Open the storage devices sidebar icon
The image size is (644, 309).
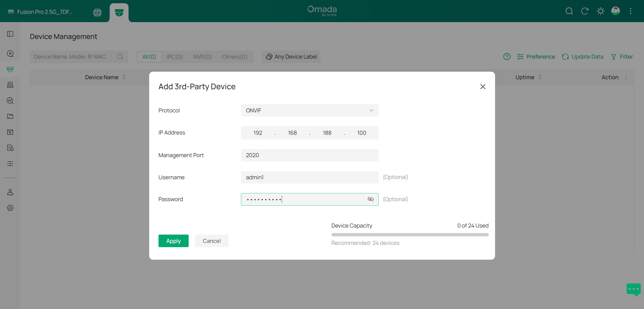tap(10, 85)
